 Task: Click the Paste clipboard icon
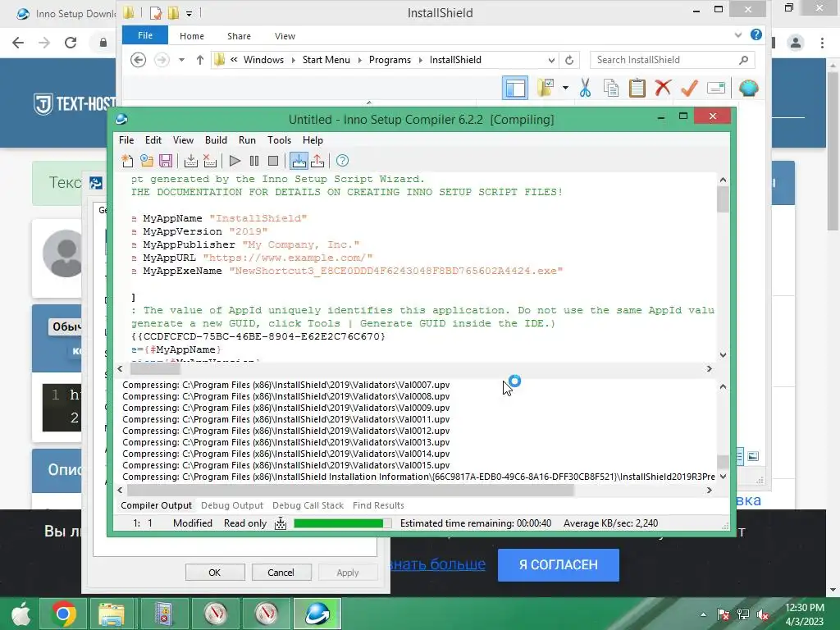click(637, 88)
